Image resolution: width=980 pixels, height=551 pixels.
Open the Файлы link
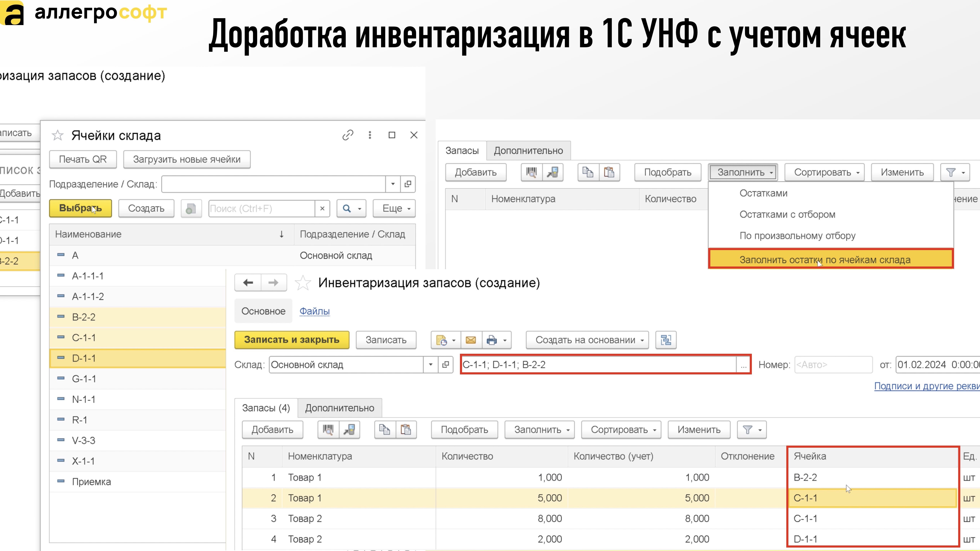[x=314, y=311]
